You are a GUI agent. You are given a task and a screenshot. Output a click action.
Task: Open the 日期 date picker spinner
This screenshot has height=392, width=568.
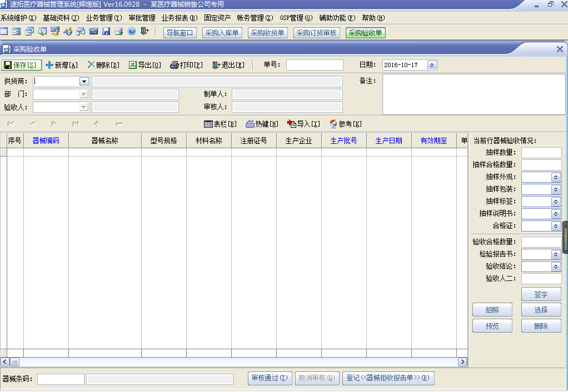pos(432,65)
